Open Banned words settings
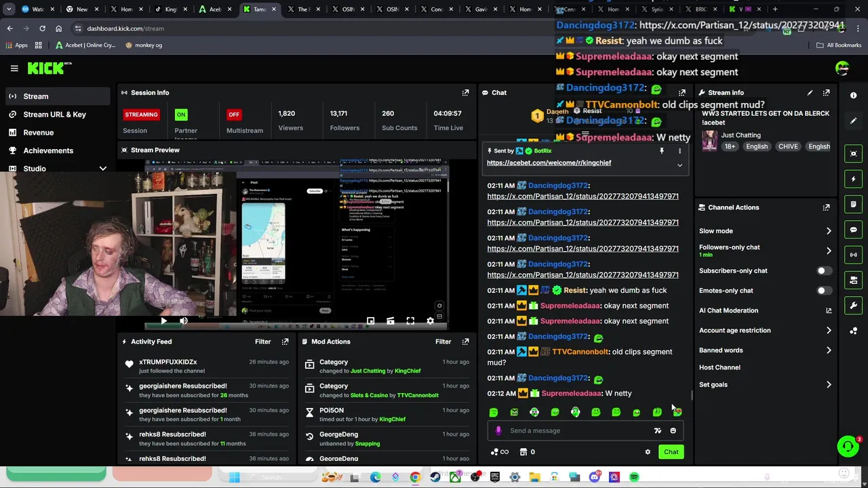Image resolution: width=868 pixels, height=488 pixels. tap(765, 350)
